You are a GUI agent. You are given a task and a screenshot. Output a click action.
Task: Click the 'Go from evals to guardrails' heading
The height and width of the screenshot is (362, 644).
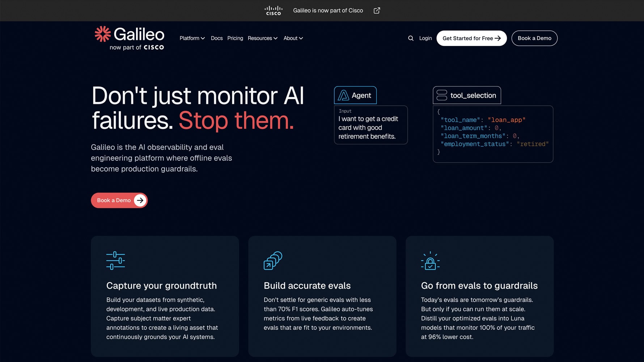(479, 286)
